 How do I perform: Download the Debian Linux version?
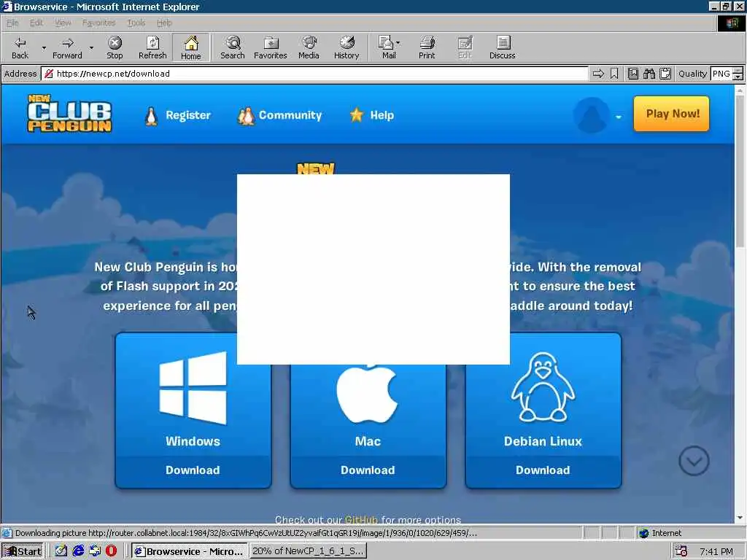coord(543,470)
